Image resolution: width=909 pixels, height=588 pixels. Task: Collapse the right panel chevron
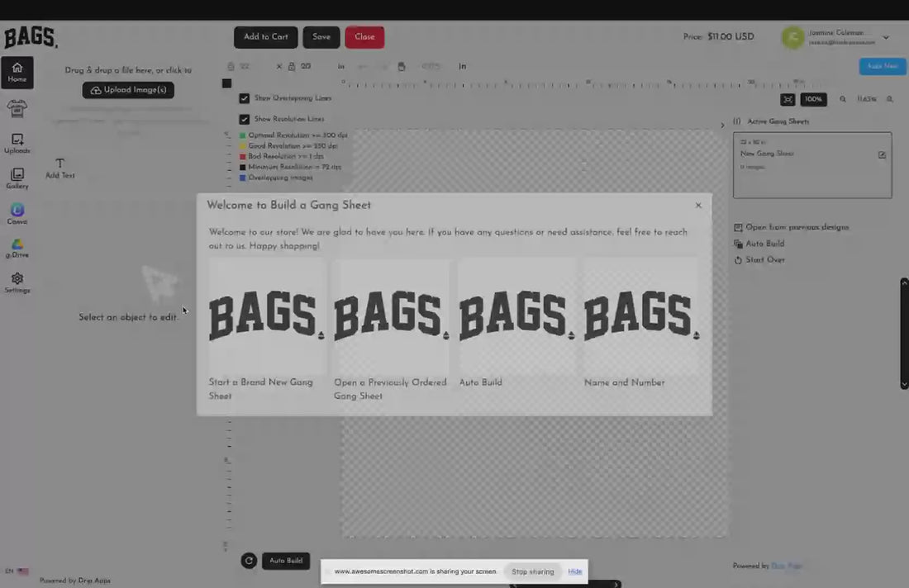click(x=722, y=126)
